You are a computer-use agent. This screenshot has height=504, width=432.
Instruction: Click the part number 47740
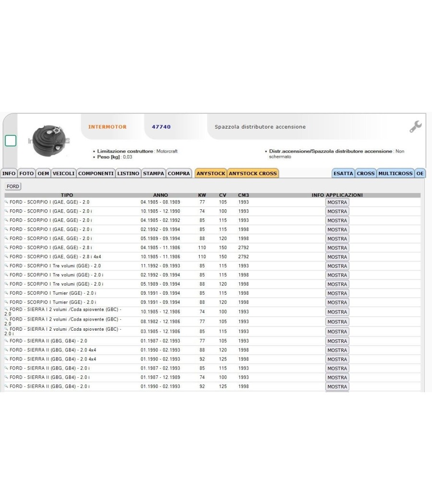tap(161, 127)
